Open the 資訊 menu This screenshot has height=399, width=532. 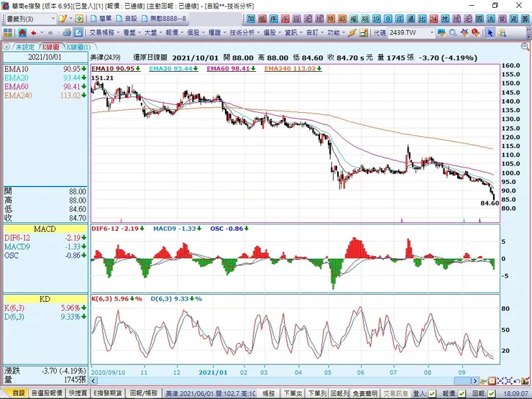293,33
